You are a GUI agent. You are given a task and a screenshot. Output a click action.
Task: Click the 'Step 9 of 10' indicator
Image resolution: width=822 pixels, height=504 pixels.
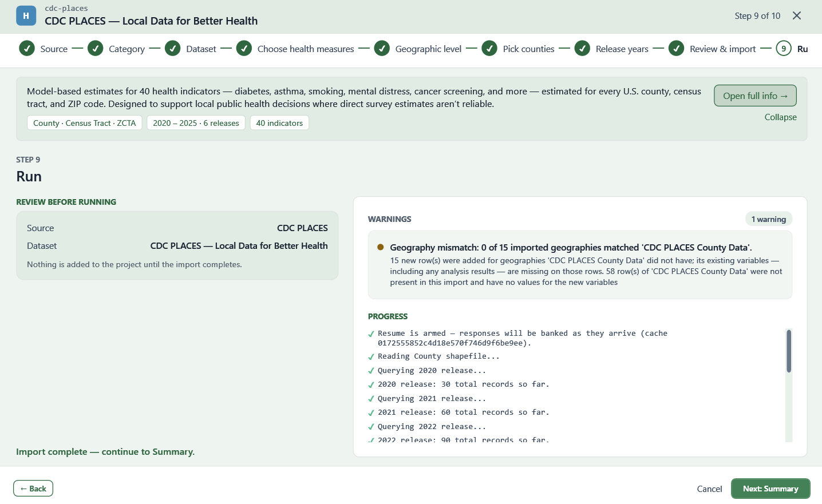(x=757, y=16)
